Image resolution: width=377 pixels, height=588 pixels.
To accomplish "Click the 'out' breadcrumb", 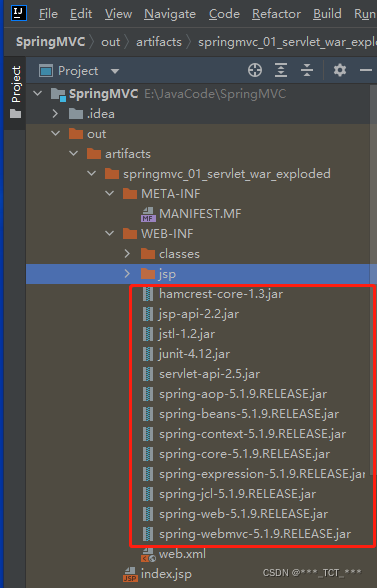I will [111, 42].
